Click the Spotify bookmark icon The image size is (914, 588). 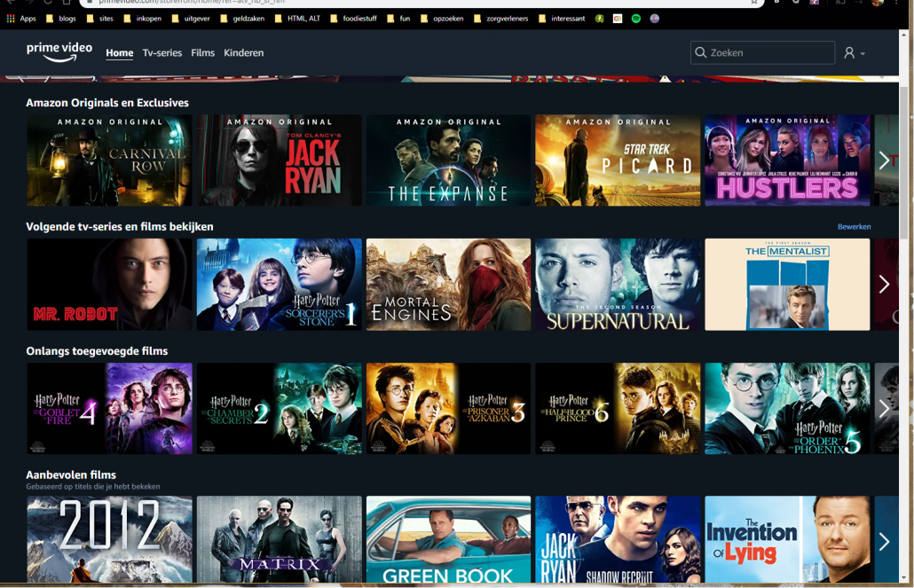(636, 19)
